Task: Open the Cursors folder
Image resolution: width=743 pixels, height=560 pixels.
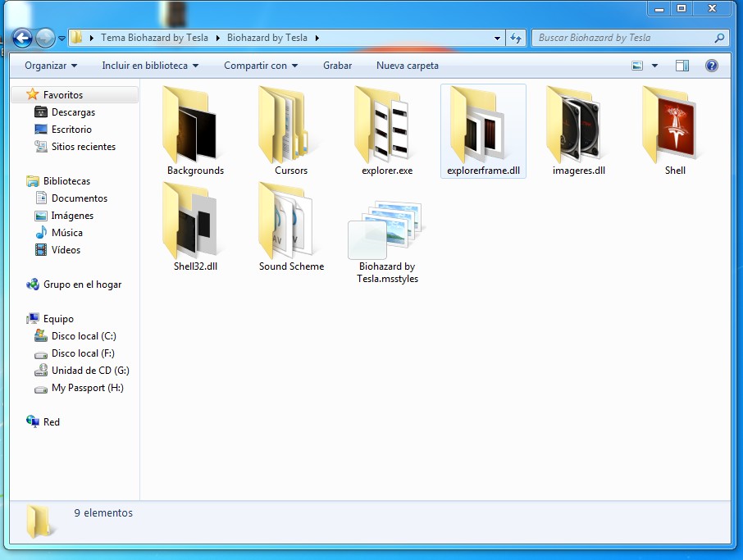Action: tap(290, 125)
